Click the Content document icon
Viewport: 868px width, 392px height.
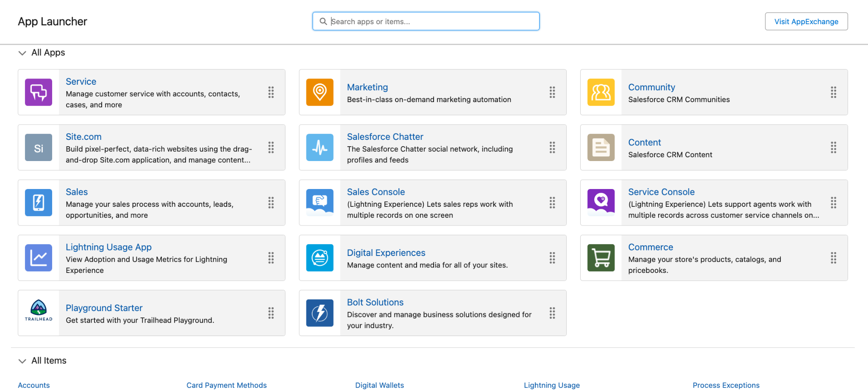[601, 147]
